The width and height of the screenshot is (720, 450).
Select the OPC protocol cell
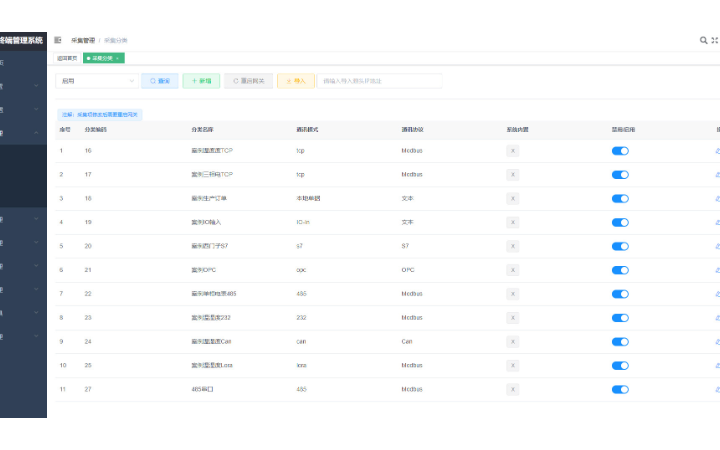tap(408, 270)
